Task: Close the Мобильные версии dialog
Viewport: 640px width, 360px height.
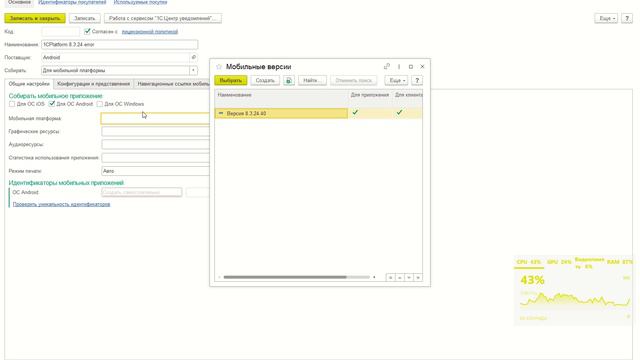Action: click(x=422, y=67)
